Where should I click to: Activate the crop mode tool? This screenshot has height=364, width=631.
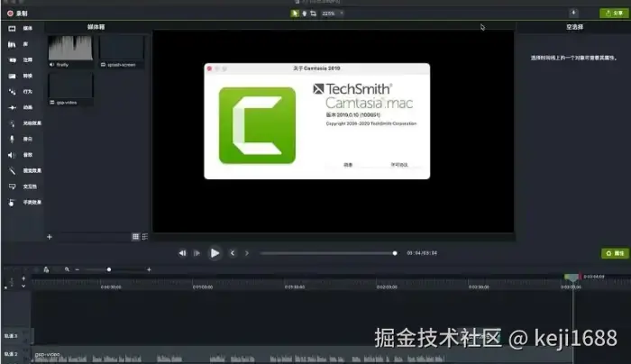313,14
